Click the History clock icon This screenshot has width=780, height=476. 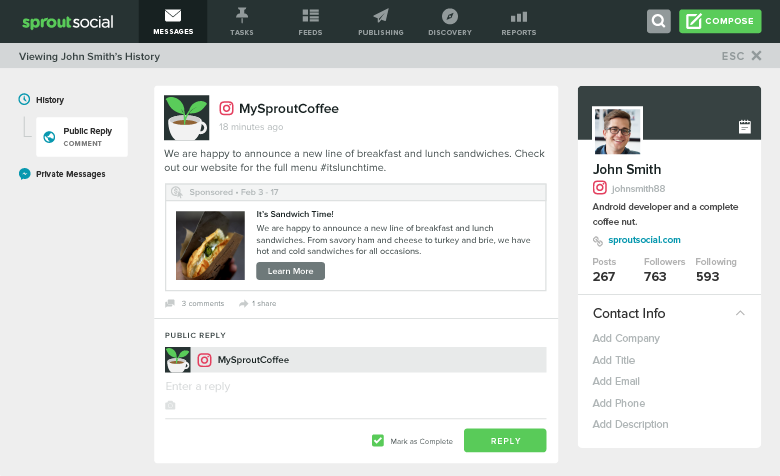point(24,99)
